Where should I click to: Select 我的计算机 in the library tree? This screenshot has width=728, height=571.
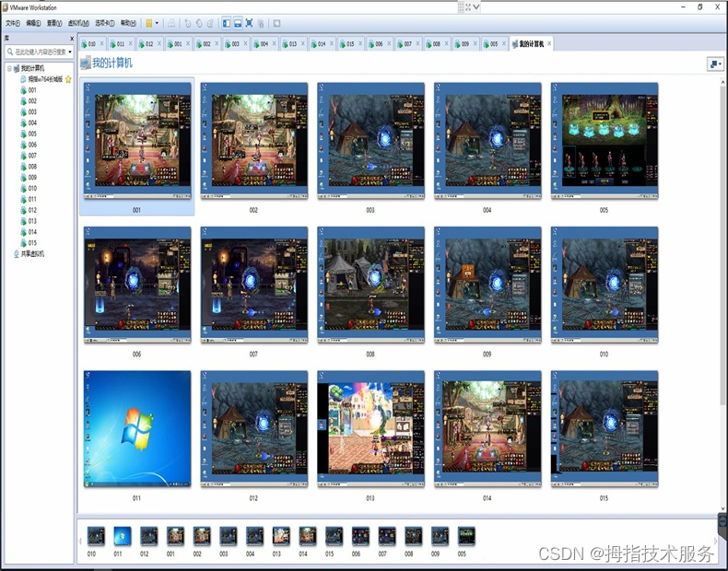pos(32,68)
